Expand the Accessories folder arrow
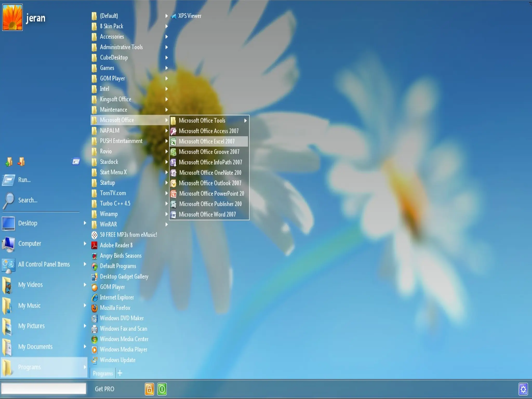 pos(167,37)
